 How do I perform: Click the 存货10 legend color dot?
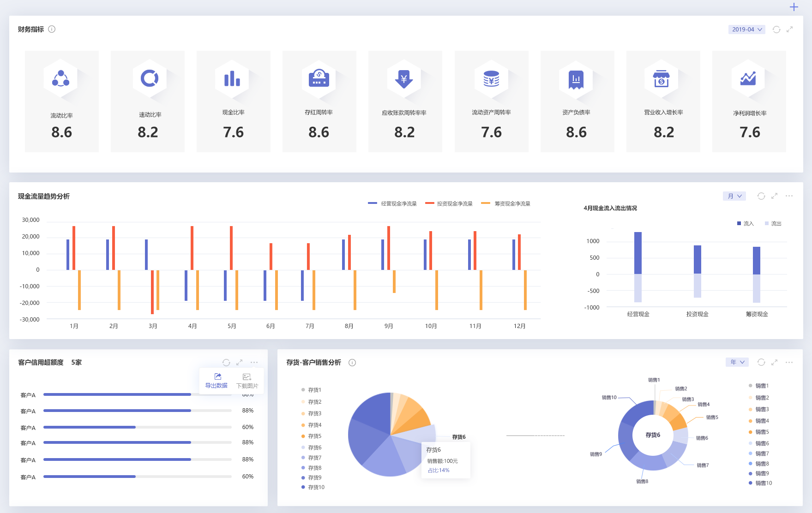tap(303, 487)
